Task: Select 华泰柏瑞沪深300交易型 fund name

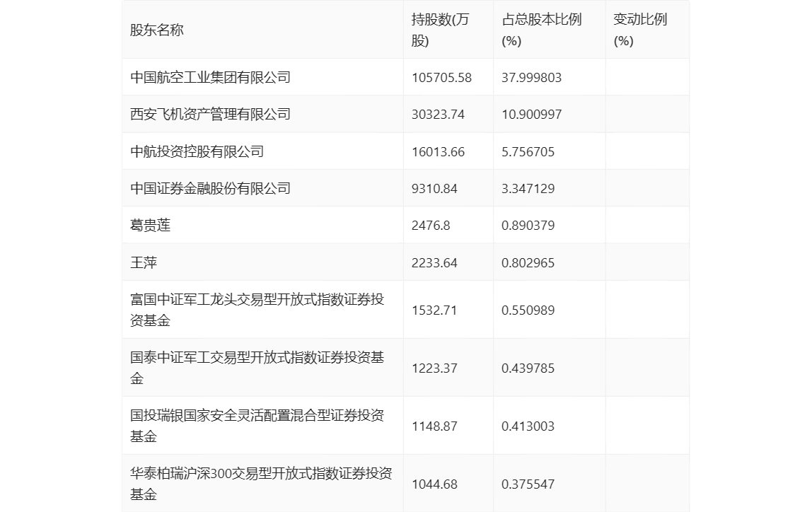Action: coord(261,484)
